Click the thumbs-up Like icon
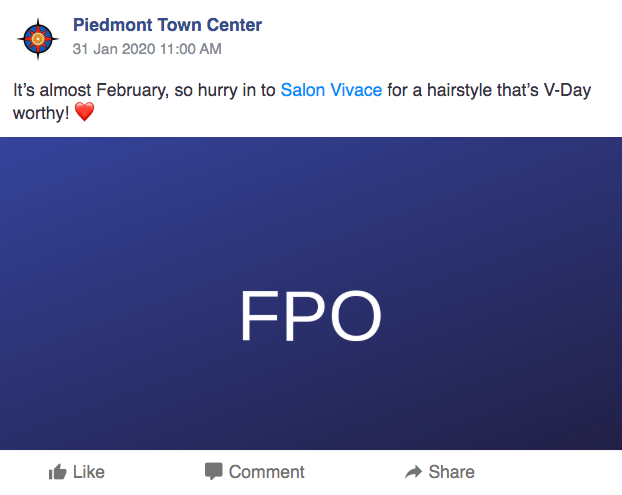 (x=58, y=472)
